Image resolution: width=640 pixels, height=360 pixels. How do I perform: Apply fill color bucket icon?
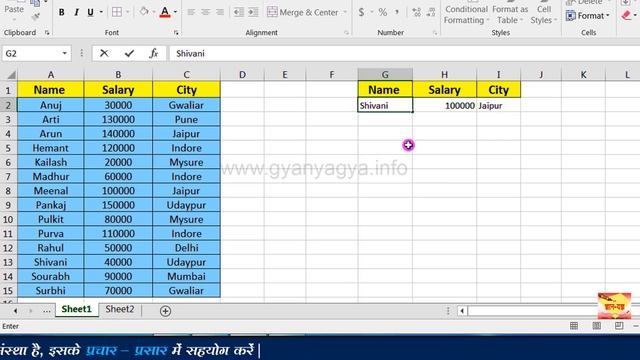[144, 12]
